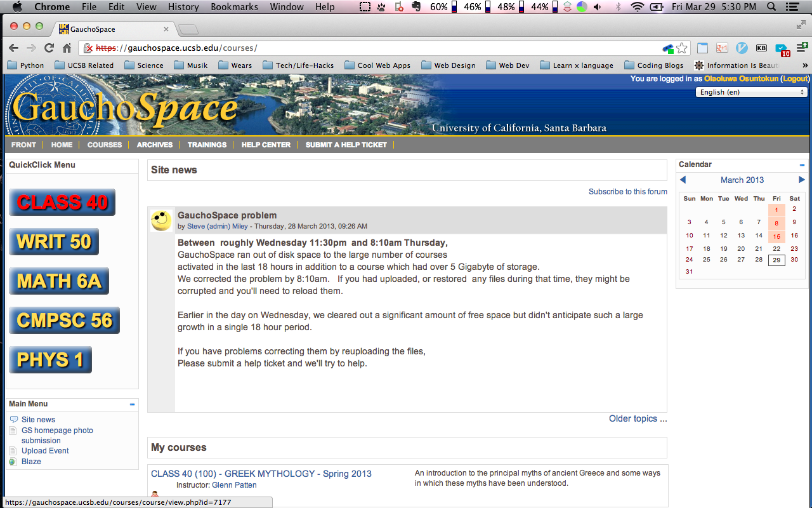
Task: Open the Older topics link
Action: [638, 418]
